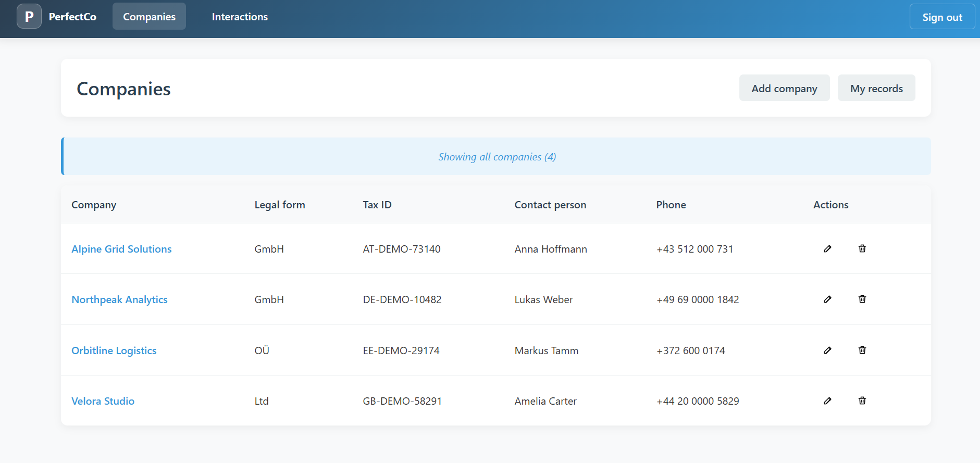Click phone number +44 20 0000 5829
This screenshot has height=463, width=980.
698,401
